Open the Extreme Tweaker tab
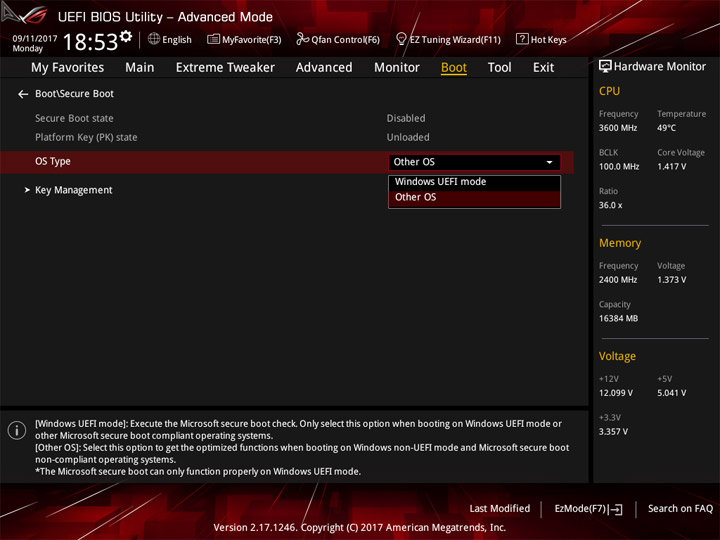Image resolution: width=720 pixels, height=540 pixels. [225, 68]
